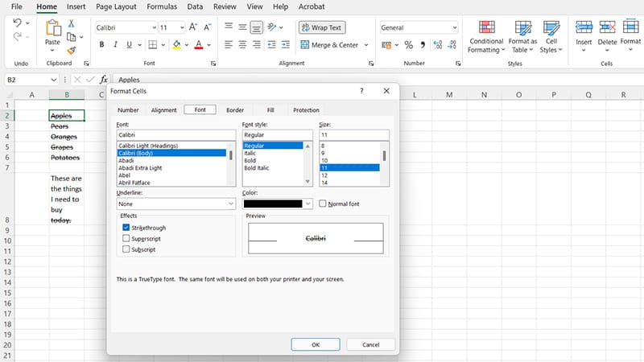
Task: Click the Delete cells icon
Action: tap(607, 27)
